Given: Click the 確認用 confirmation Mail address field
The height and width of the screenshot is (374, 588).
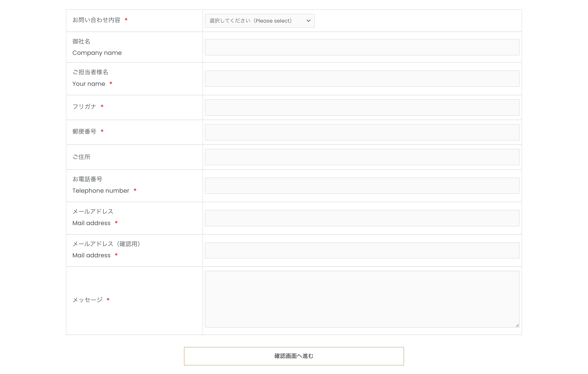Looking at the screenshot, I should click(x=362, y=250).
